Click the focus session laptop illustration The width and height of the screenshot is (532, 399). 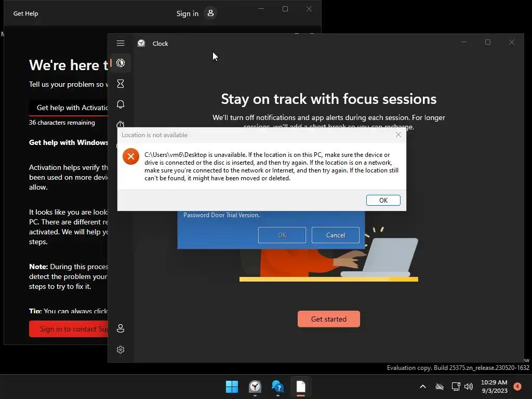(328, 255)
